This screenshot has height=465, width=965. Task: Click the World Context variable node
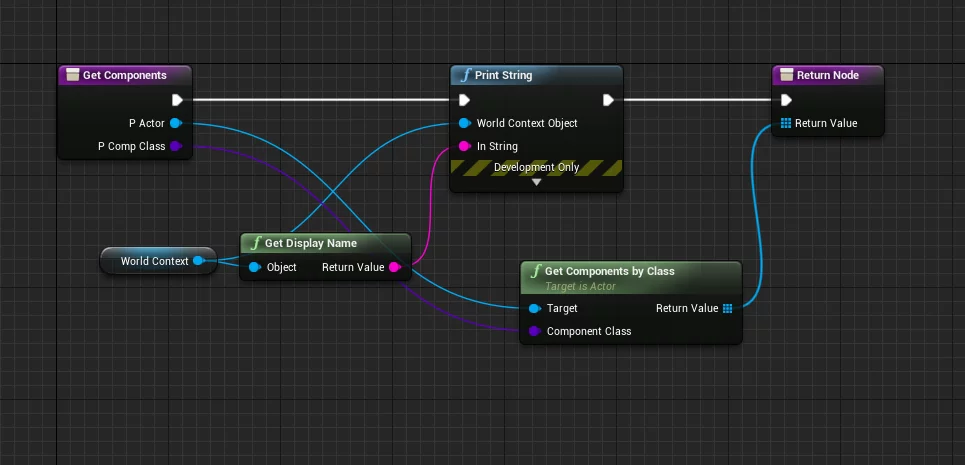click(154, 261)
